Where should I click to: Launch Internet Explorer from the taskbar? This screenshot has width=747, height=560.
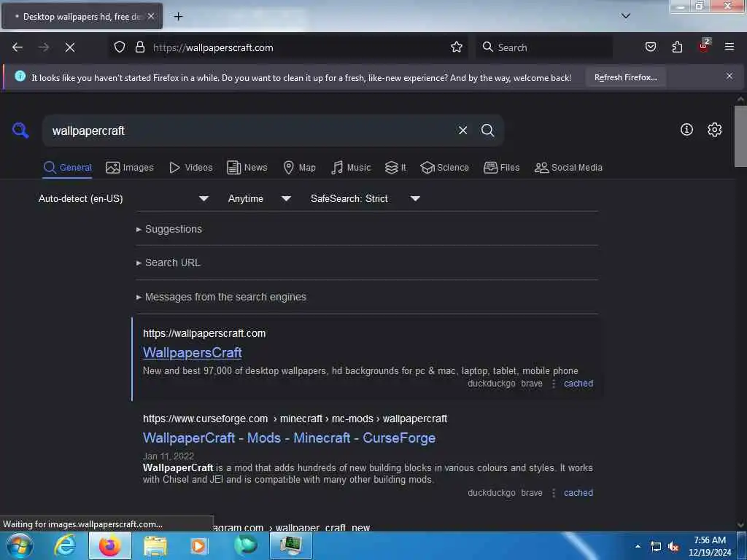point(64,545)
